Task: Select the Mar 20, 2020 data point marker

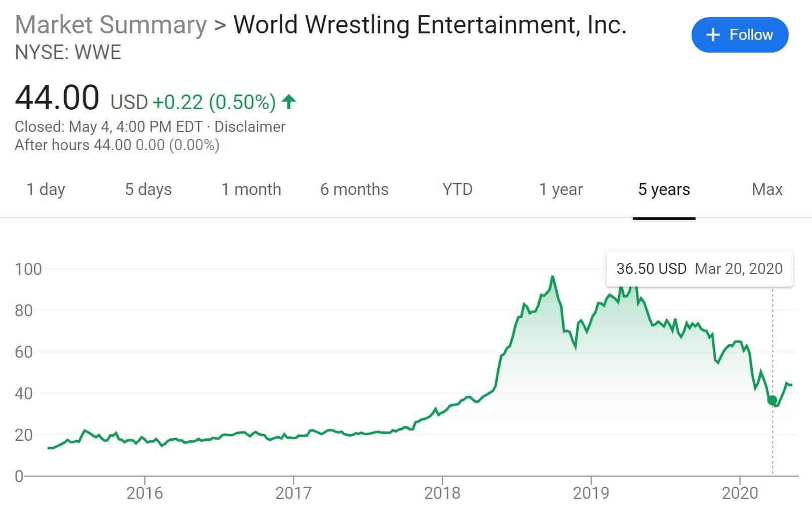Action: (x=773, y=400)
